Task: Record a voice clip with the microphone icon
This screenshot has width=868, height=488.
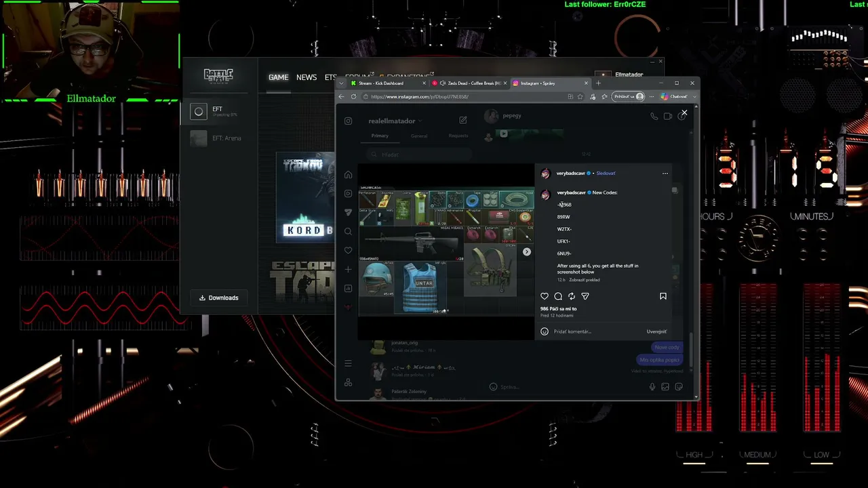Action: click(x=652, y=387)
